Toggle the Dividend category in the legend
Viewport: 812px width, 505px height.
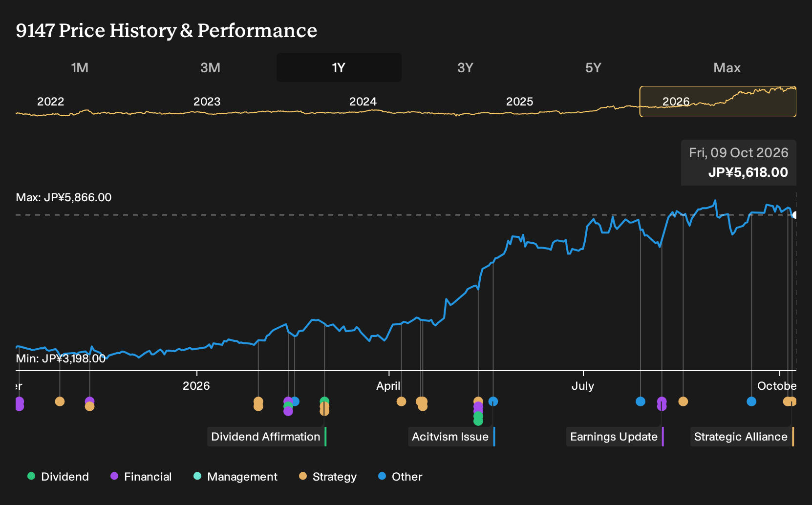pyautogui.click(x=58, y=477)
